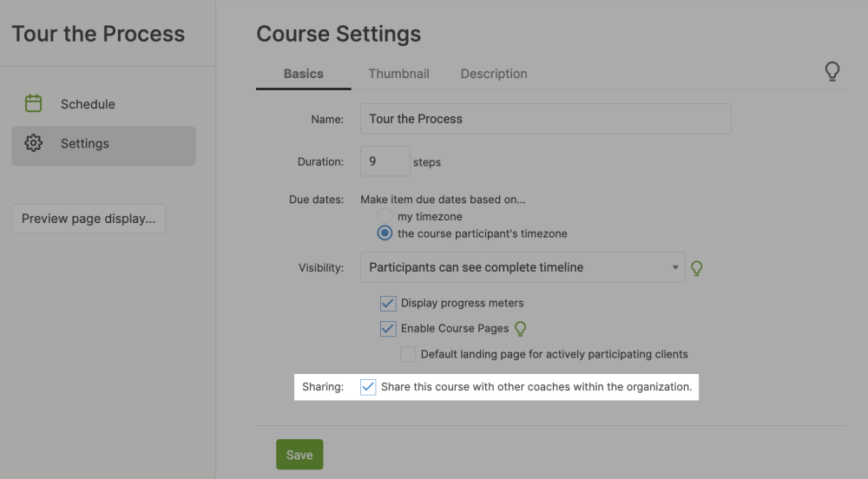Image resolution: width=868 pixels, height=479 pixels.
Task: Click the Preview page display button
Action: 89,219
